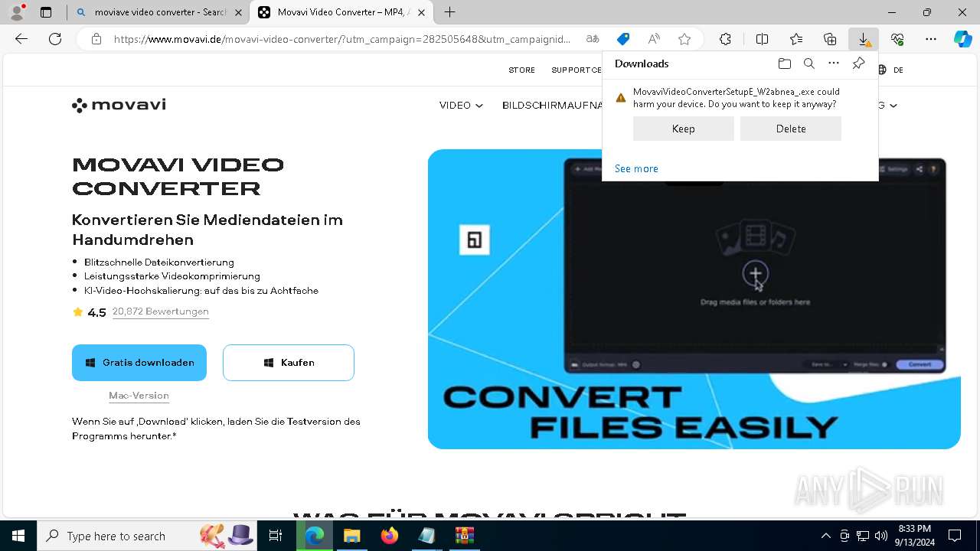Expand the VIDEO menu dropdown
Screen dimensions: 980x551
pos(461,105)
